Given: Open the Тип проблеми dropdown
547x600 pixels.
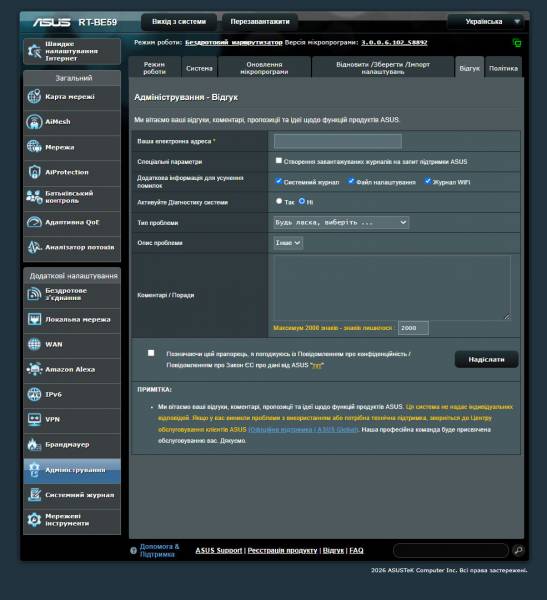Looking at the screenshot, I should (x=341, y=222).
